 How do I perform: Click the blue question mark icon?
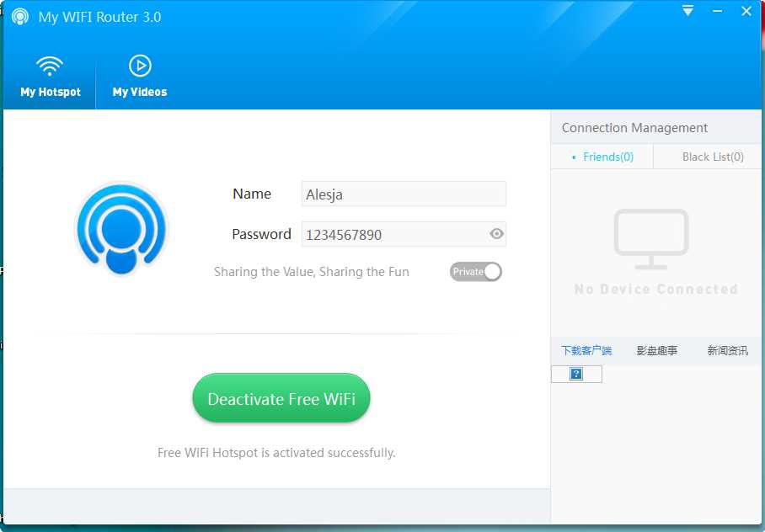pos(576,374)
